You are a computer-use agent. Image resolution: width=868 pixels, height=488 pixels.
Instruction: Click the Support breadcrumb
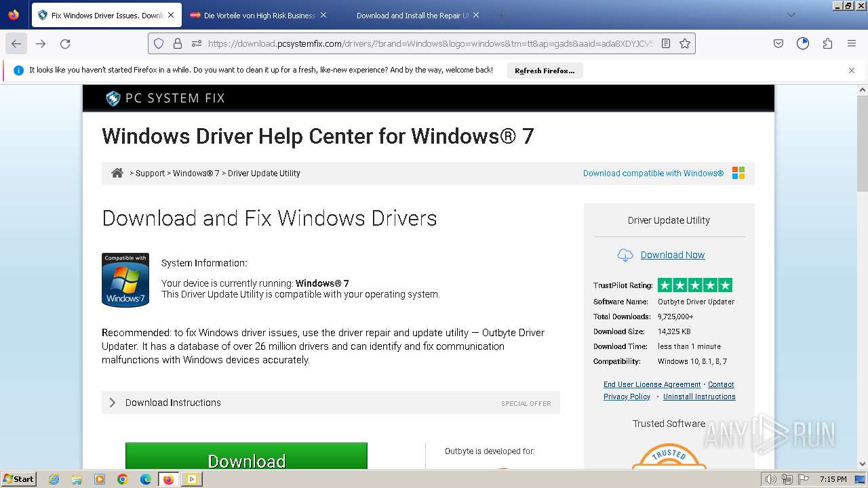point(150,174)
